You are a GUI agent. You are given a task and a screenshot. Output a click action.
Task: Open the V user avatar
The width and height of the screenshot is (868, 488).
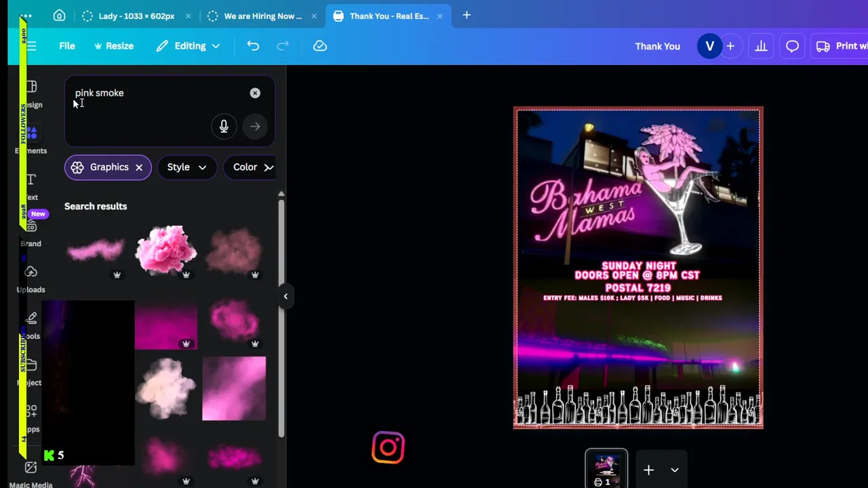pos(710,46)
